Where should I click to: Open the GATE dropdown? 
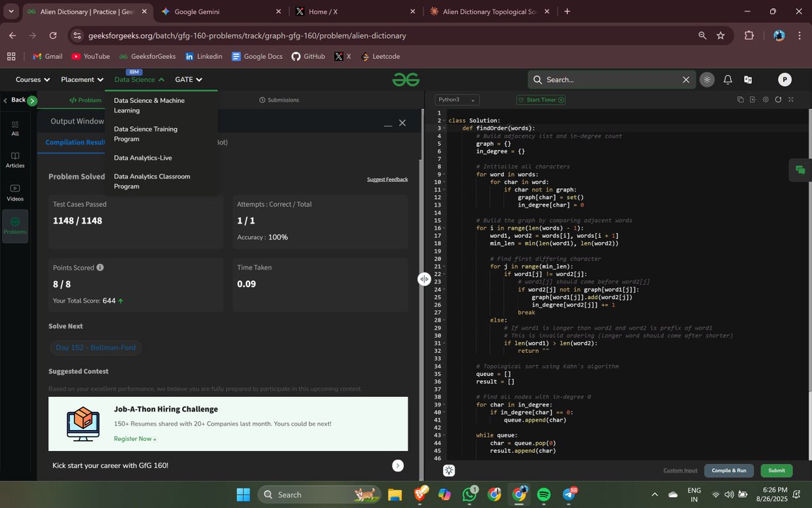click(189, 79)
